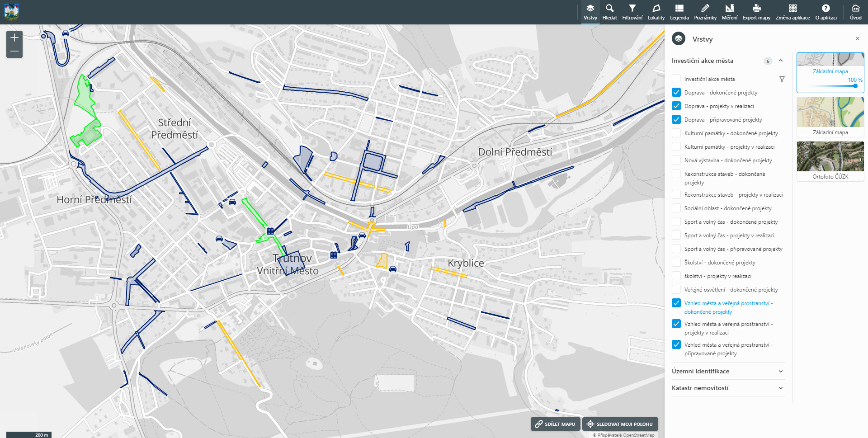Click the 6 layer count badge
This screenshot has width=868, height=438.
[768, 61]
